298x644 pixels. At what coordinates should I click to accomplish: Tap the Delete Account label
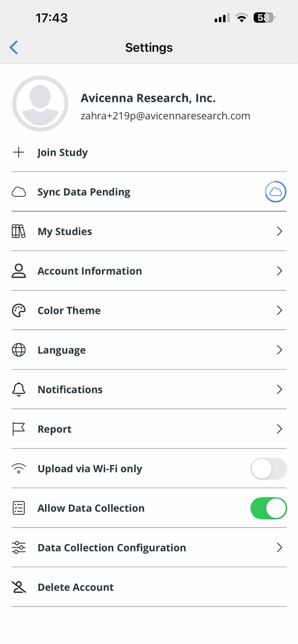click(x=76, y=587)
